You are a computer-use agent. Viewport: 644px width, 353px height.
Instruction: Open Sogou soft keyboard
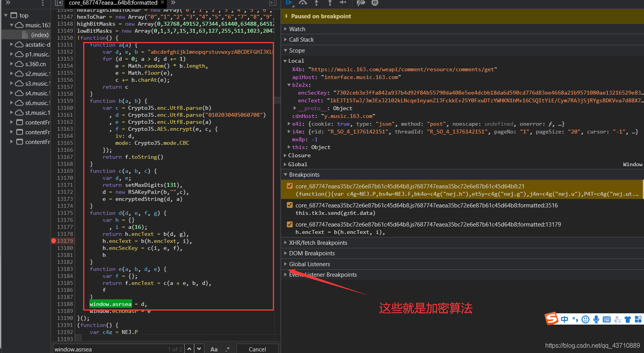(x=607, y=320)
